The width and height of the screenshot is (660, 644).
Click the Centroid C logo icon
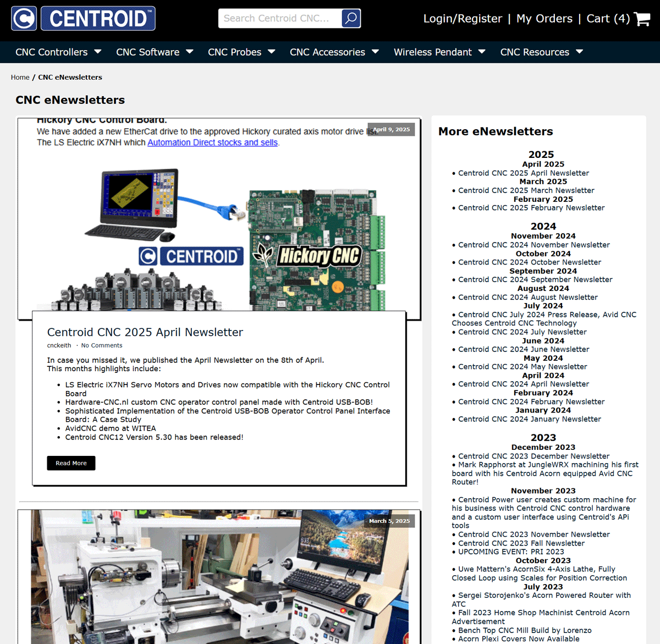(x=24, y=18)
